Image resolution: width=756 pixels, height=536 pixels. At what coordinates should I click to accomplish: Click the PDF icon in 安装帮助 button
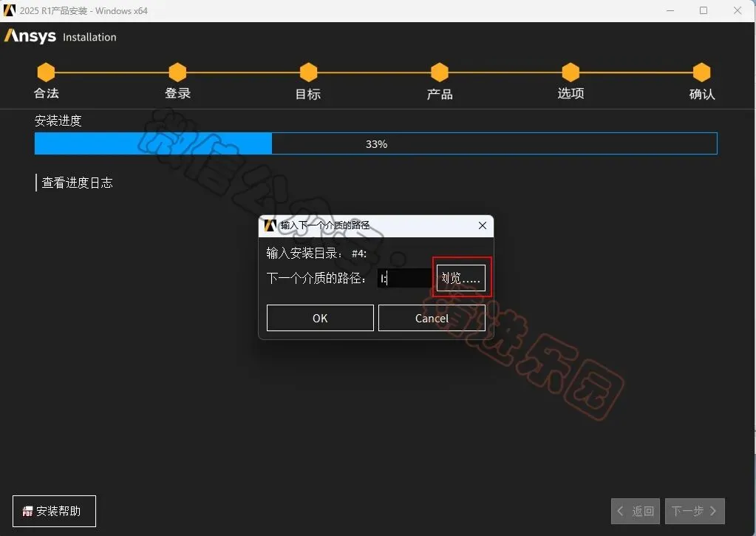[27, 512]
